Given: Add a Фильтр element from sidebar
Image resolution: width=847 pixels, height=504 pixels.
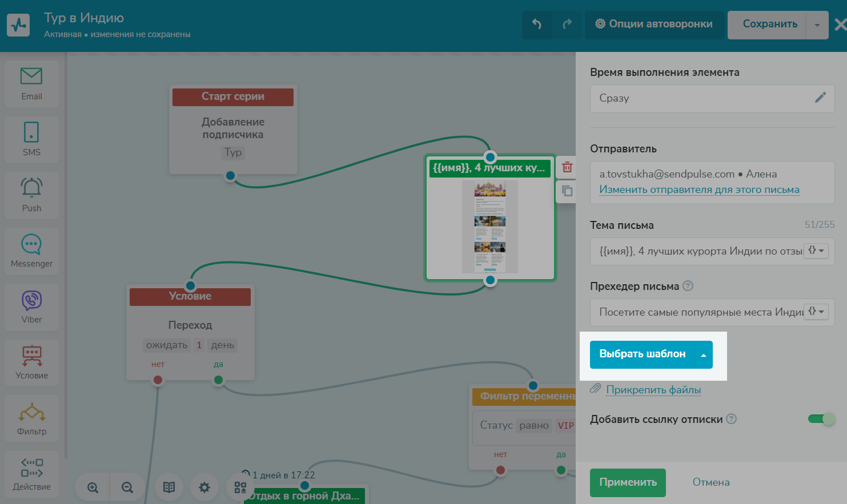Looking at the screenshot, I should tap(31, 418).
